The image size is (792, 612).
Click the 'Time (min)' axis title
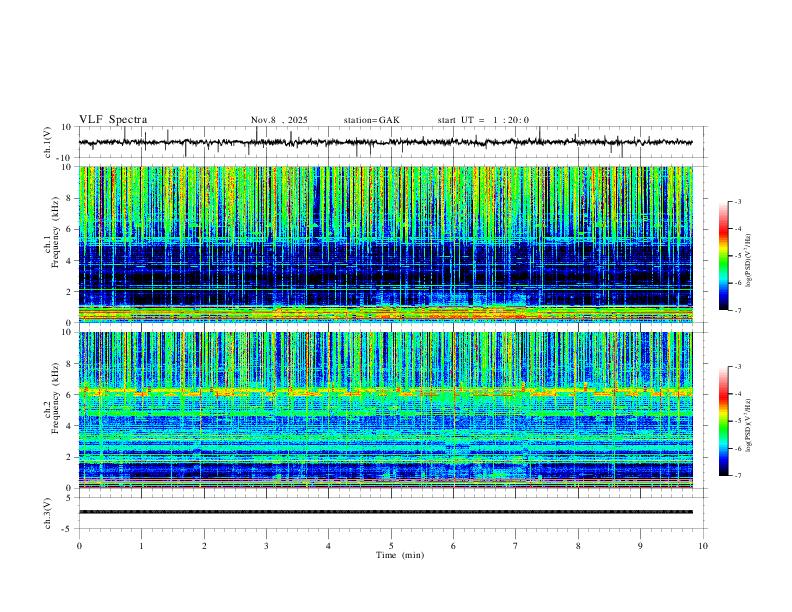(400, 555)
